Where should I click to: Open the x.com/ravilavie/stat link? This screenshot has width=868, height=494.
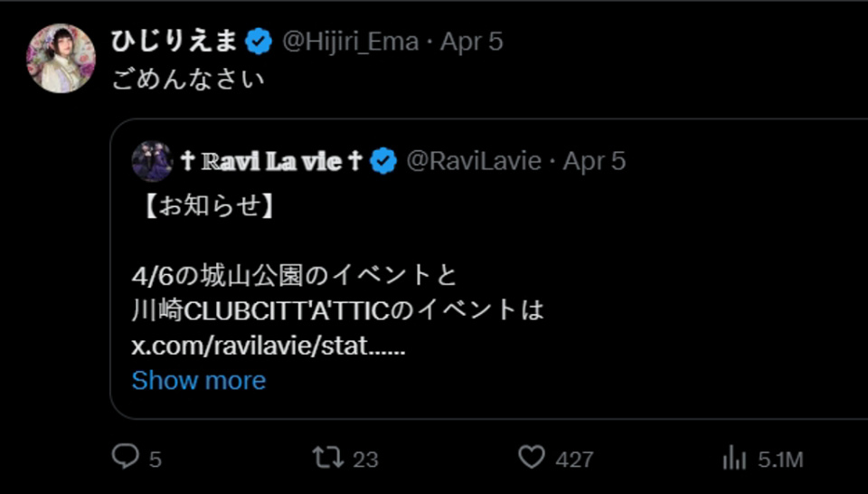pyautogui.click(x=268, y=346)
